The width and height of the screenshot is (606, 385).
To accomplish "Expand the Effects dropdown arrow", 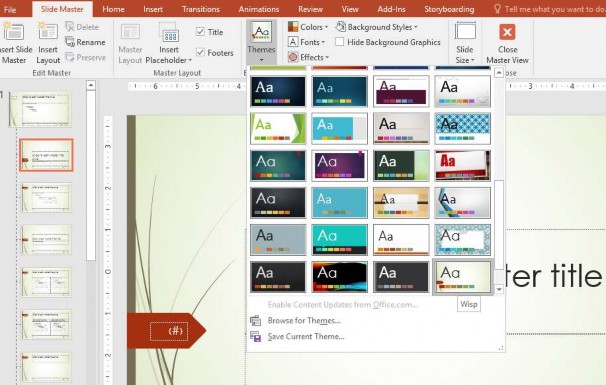I will click(327, 57).
